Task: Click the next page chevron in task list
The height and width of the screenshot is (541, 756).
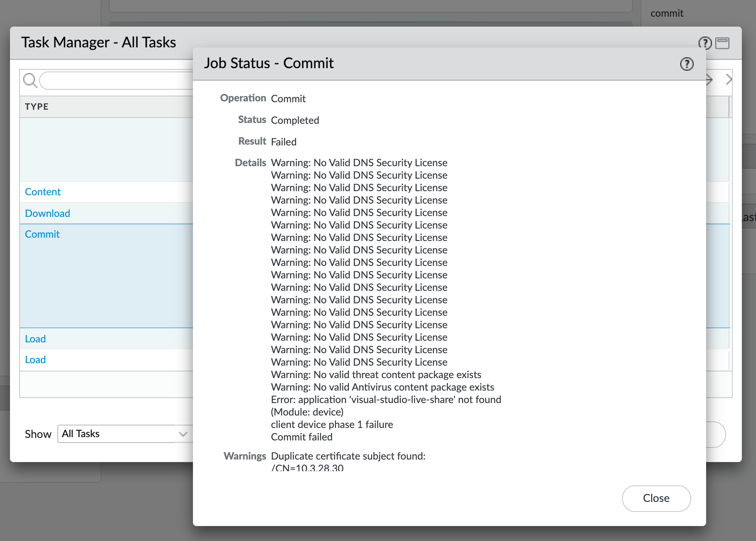Action: coord(729,79)
